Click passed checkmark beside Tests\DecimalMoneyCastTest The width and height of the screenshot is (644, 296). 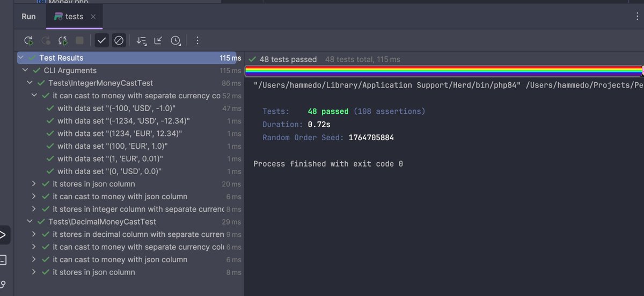pos(41,222)
